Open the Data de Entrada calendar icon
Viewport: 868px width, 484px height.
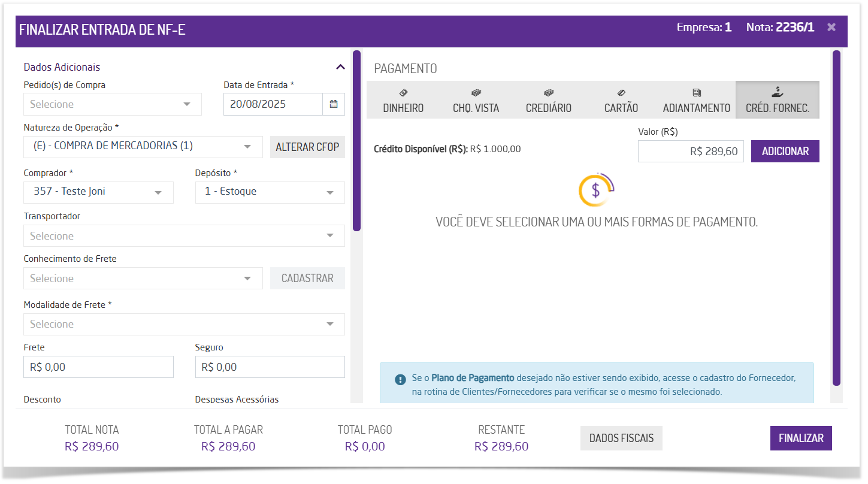(333, 104)
